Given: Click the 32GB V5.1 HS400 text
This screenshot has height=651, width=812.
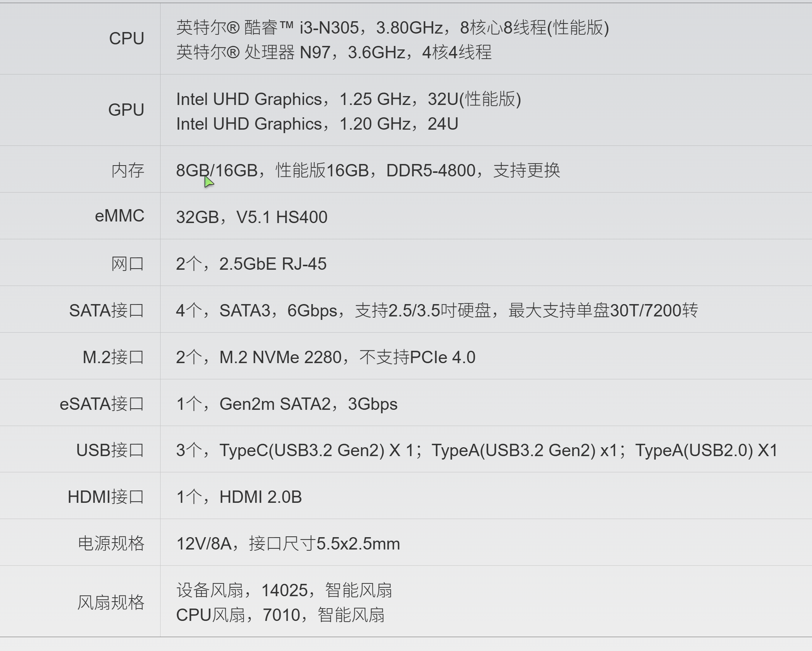Looking at the screenshot, I should tap(252, 217).
